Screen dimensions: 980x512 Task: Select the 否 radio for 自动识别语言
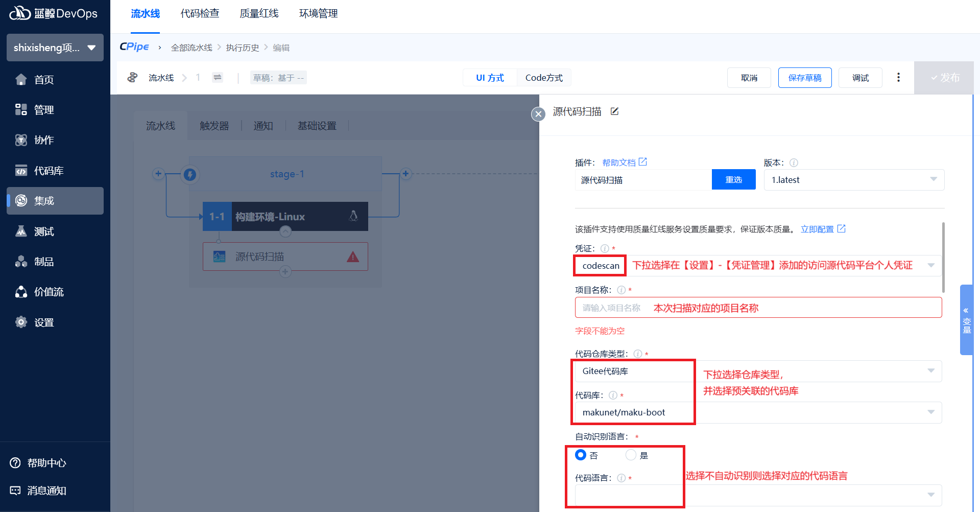coord(581,455)
